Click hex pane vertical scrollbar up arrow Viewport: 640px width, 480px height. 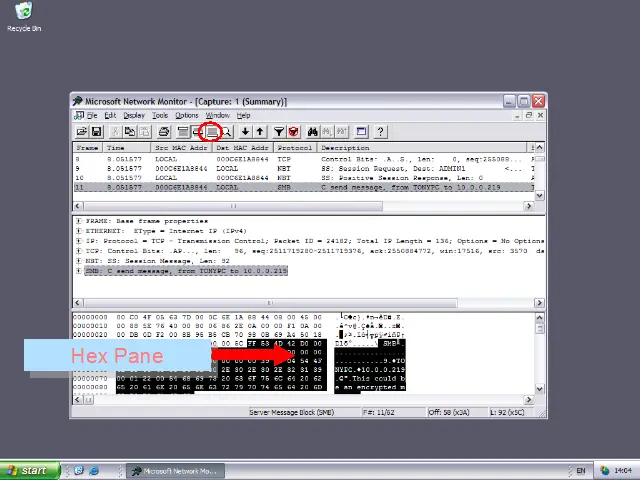click(x=540, y=318)
